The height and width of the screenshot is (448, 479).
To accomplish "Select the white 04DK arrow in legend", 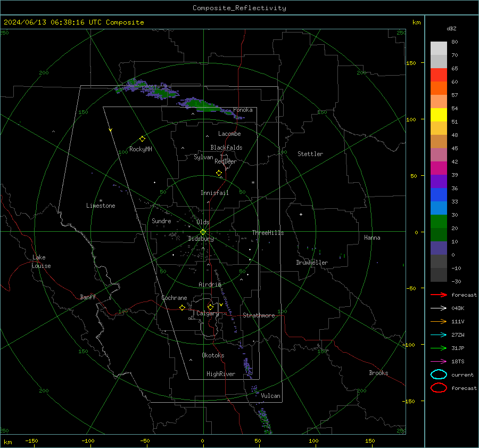I will point(439,308).
